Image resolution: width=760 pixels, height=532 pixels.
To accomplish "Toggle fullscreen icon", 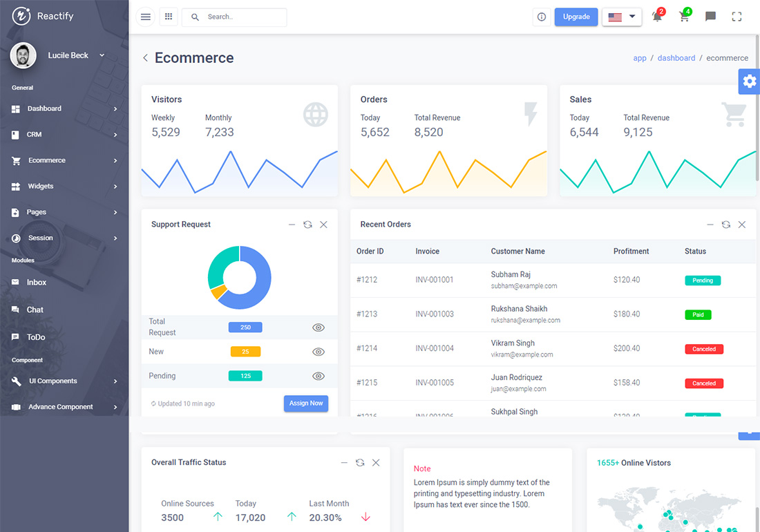I will [737, 17].
